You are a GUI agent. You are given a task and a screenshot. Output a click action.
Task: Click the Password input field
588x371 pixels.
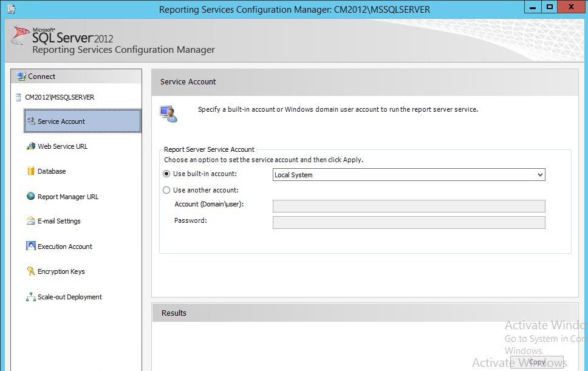(409, 222)
